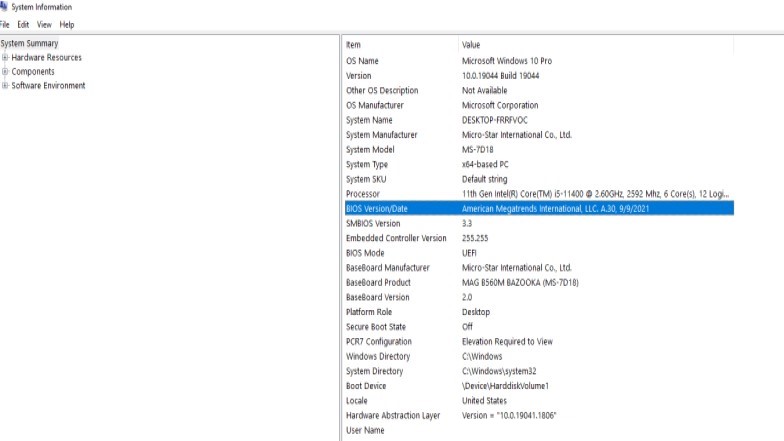Click the value \Device\HarddiskVolume1
784x441 pixels.
[x=505, y=386]
